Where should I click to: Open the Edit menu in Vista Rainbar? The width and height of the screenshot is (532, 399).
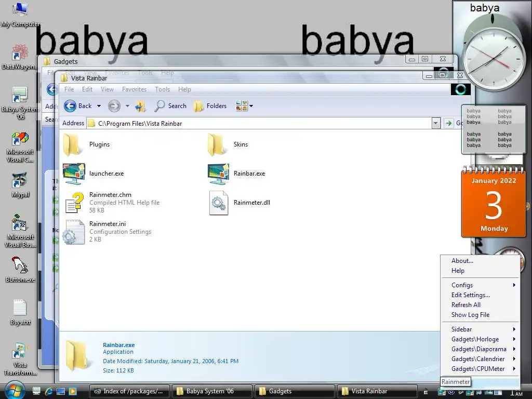(87, 89)
